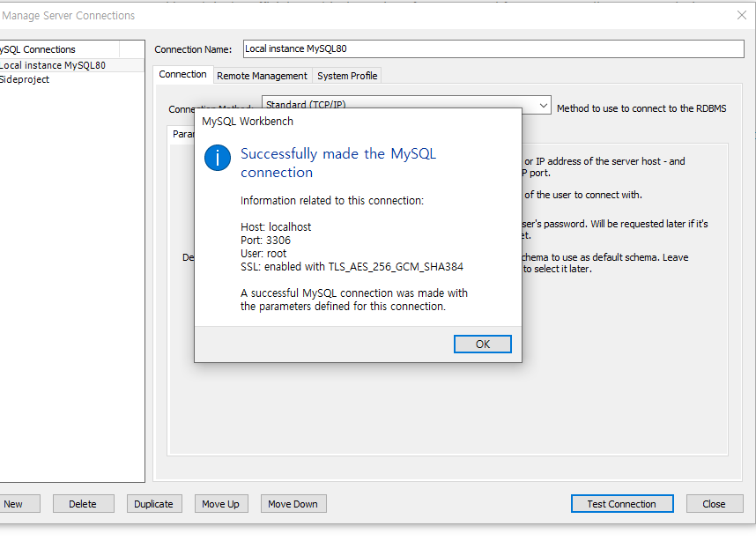Delete the selected connection
This screenshot has width=756, height=541.
click(83, 504)
